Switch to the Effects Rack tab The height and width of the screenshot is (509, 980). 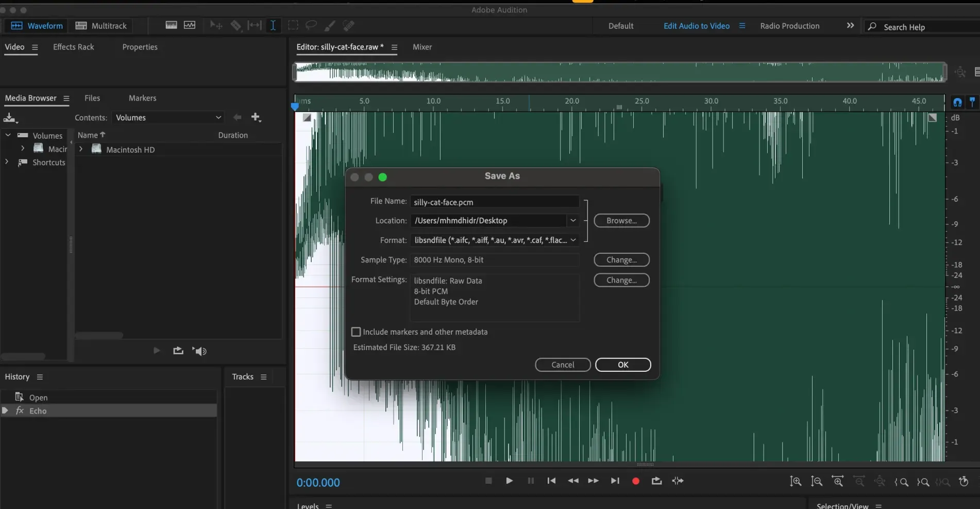point(73,47)
